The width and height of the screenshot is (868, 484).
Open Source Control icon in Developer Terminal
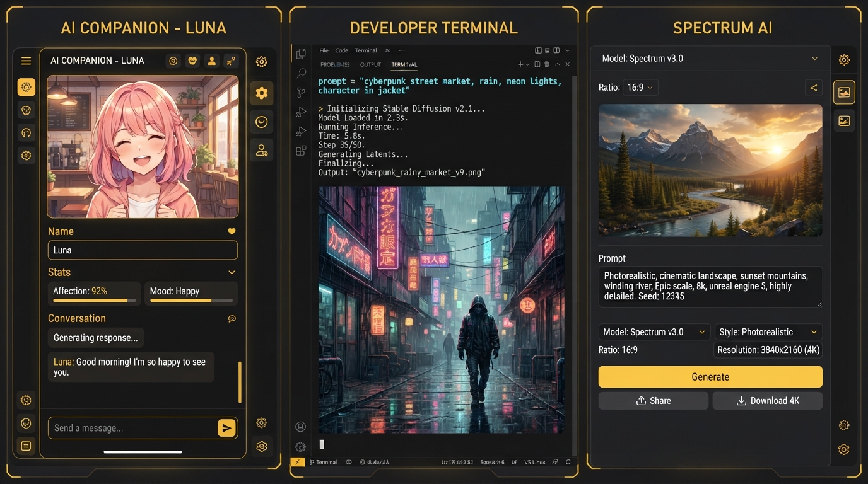301,93
